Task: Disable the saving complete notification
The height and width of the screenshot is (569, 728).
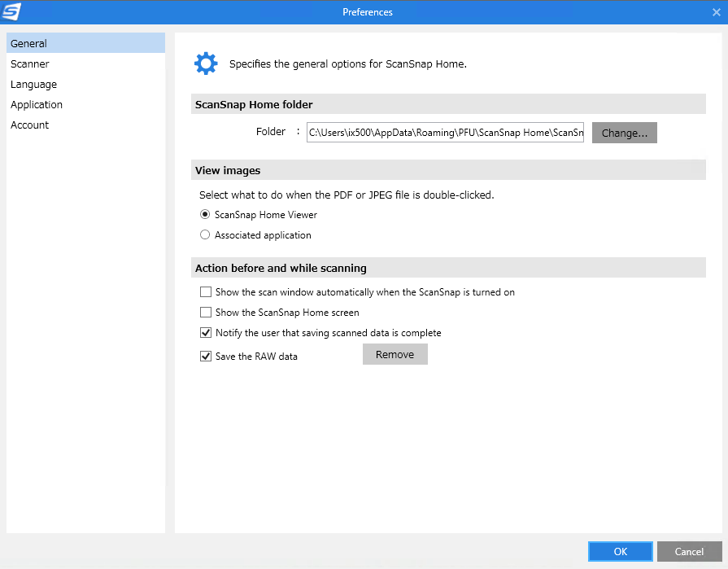Action: 206,333
